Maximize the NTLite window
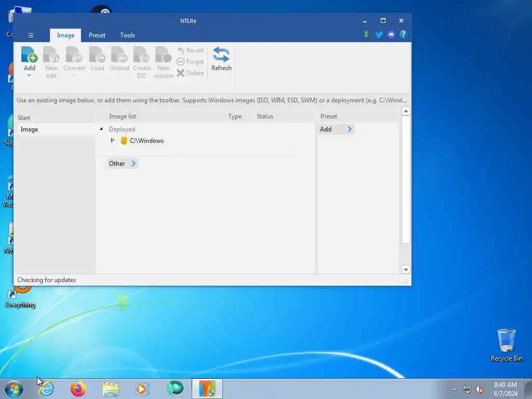This screenshot has width=532, height=399. (x=383, y=21)
